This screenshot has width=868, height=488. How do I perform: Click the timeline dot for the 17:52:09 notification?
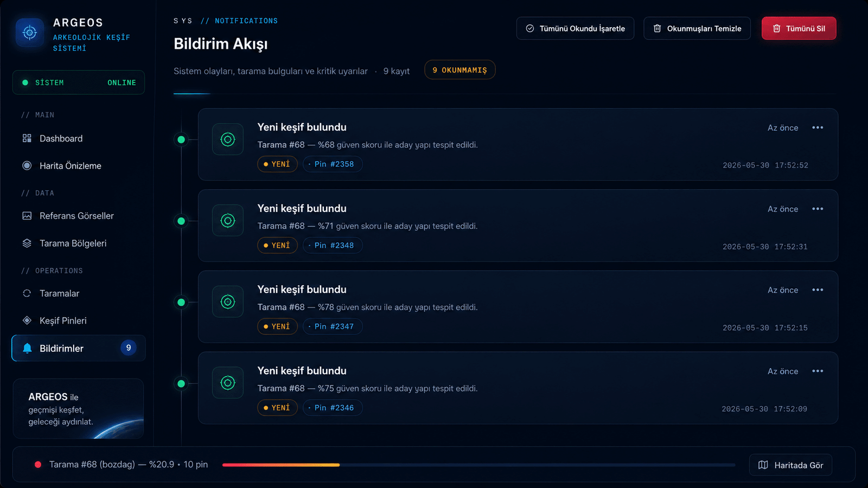pos(181,383)
